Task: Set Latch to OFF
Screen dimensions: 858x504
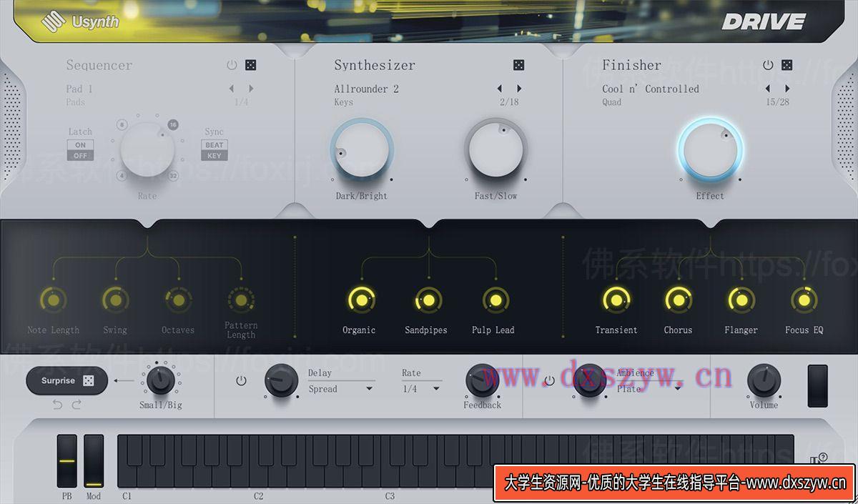Action: pyautogui.click(x=80, y=155)
